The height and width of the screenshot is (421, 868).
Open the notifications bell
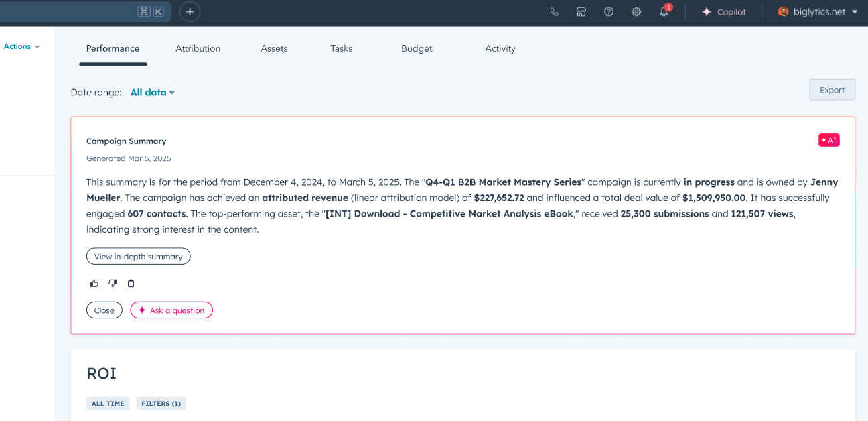click(664, 12)
